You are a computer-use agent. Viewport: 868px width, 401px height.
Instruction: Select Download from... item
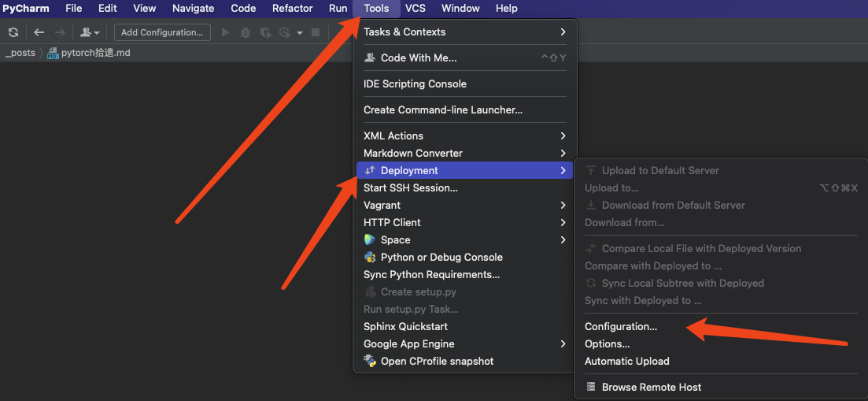pos(722,223)
